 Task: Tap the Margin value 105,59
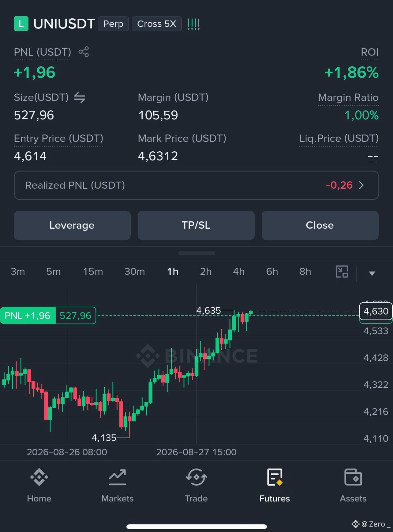158,115
